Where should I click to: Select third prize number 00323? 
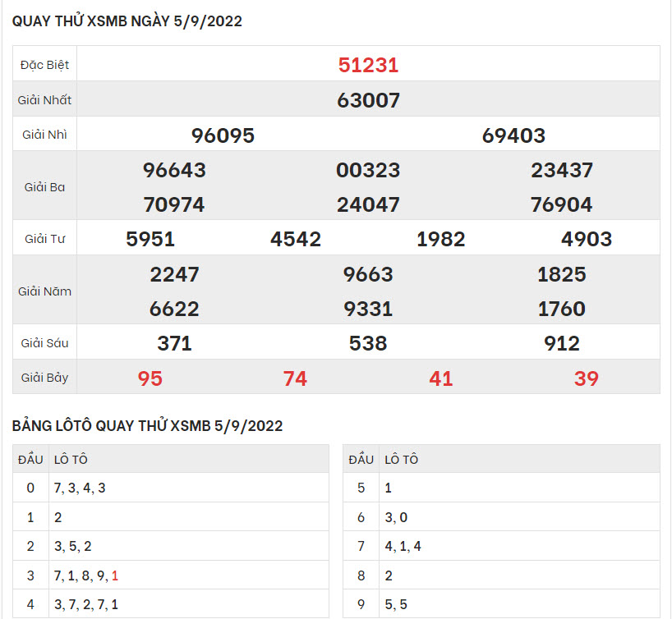click(368, 171)
